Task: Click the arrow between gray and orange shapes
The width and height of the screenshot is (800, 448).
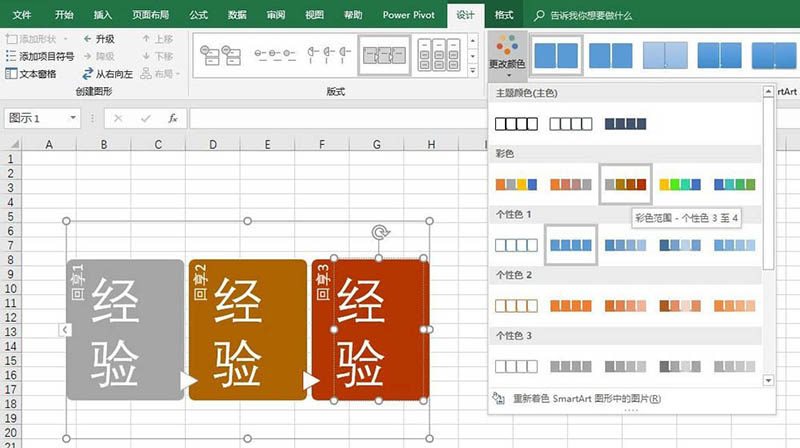Action: pos(188,381)
